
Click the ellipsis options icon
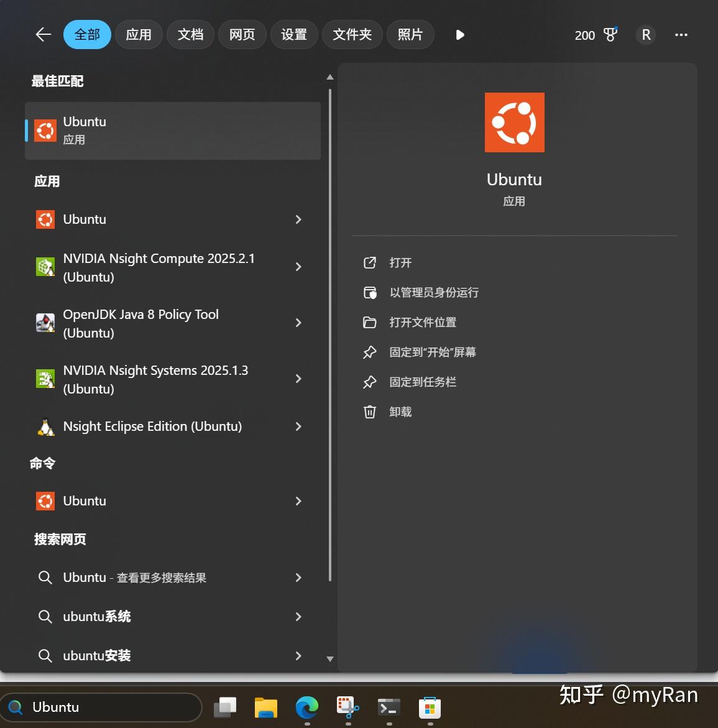pos(681,35)
